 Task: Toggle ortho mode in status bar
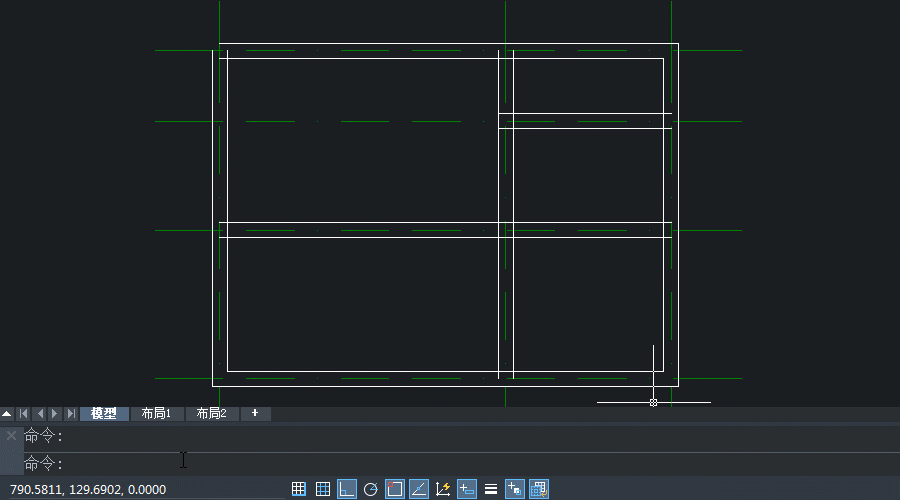pyautogui.click(x=347, y=489)
